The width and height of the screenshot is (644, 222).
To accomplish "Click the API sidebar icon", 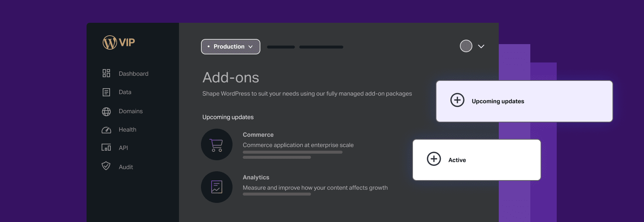I will (x=106, y=148).
